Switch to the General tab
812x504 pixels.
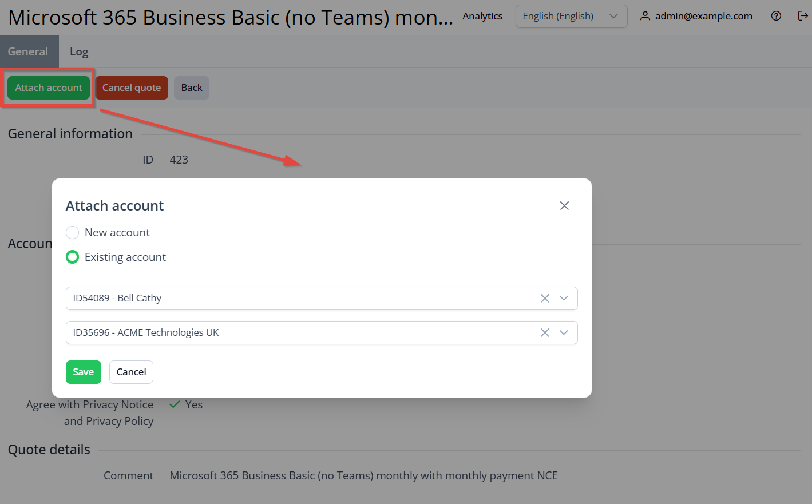coord(28,51)
